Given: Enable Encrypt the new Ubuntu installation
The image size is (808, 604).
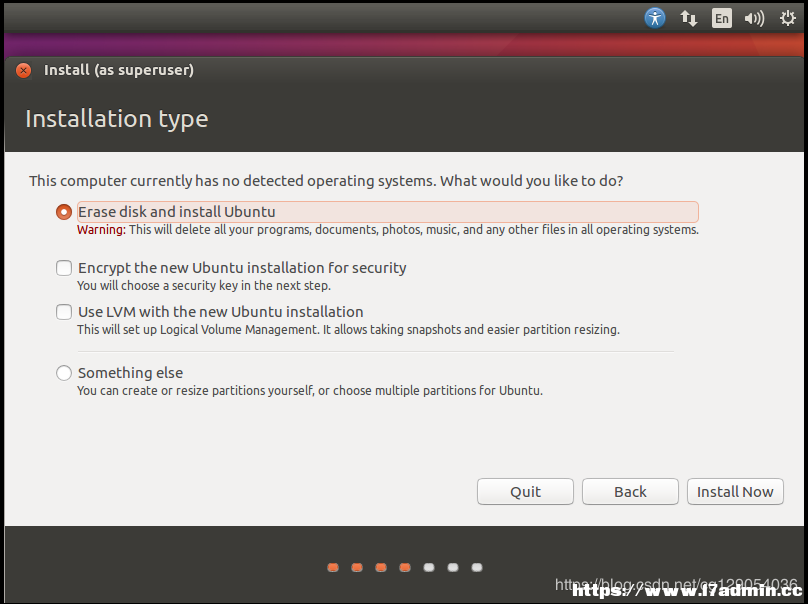Looking at the screenshot, I should [x=64, y=268].
